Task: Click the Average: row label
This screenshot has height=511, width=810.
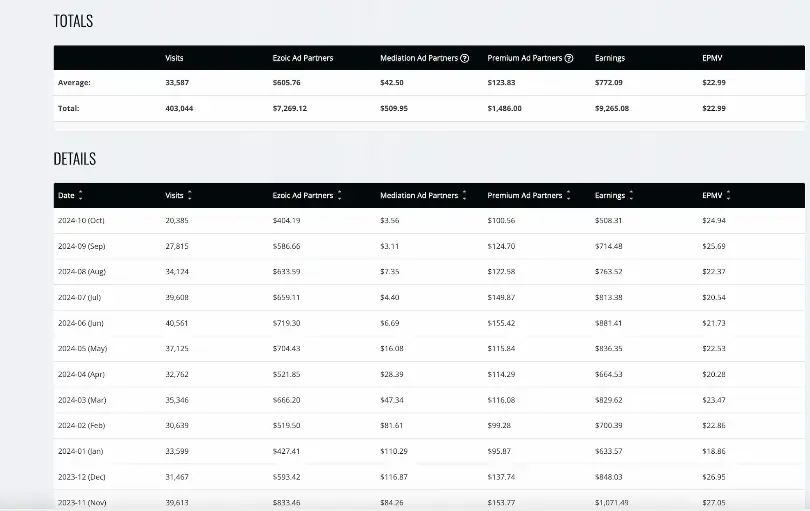Action: pos(74,83)
